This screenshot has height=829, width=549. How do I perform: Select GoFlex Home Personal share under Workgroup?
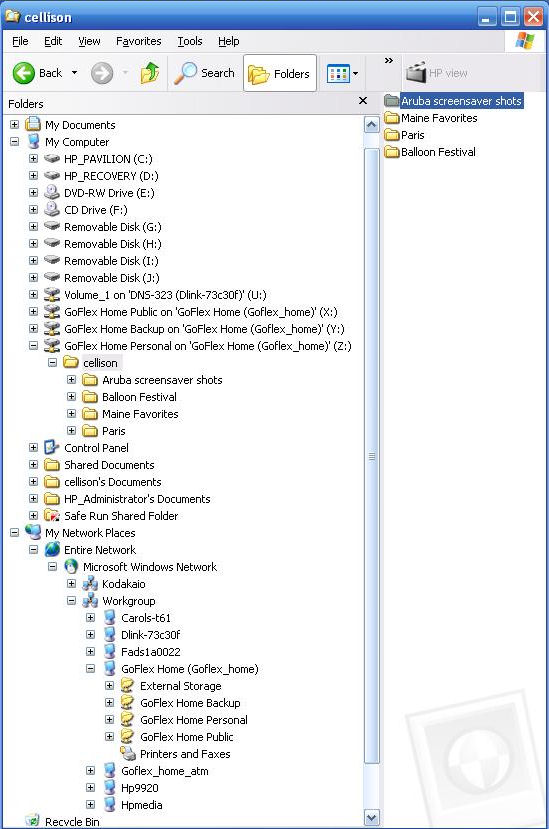point(194,720)
